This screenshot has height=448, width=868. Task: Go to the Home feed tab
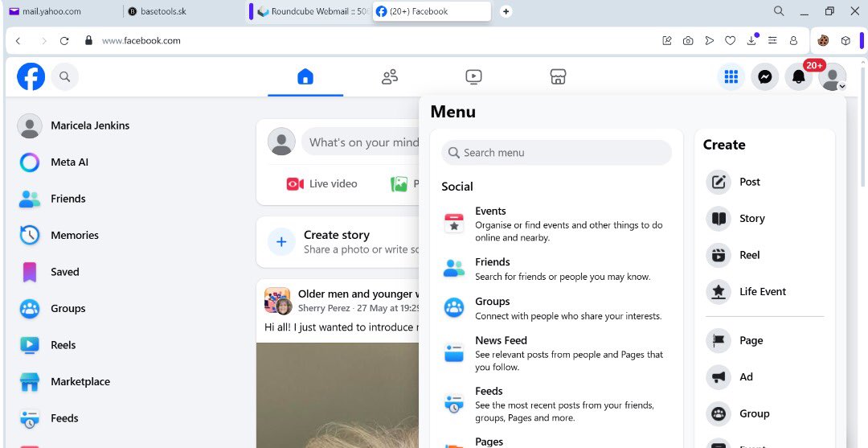pyautogui.click(x=305, y=76)
